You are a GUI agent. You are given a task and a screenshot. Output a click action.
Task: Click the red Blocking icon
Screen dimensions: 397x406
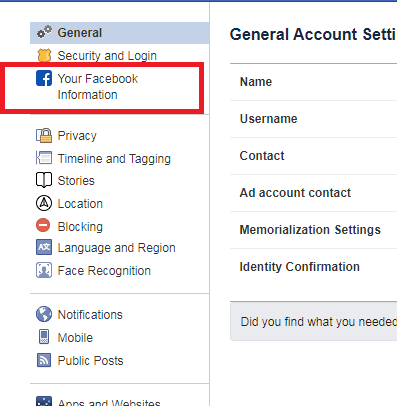[43, 226]
